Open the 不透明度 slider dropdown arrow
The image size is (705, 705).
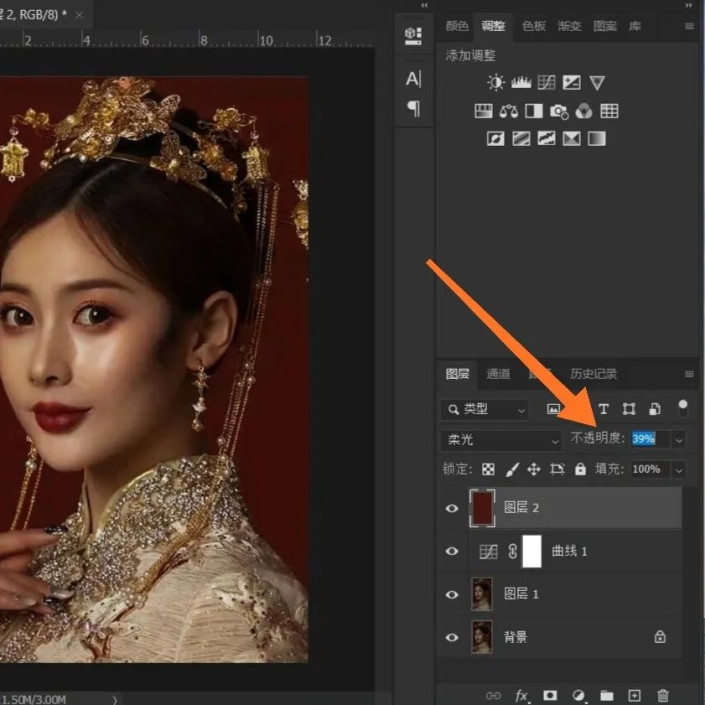click(x=679, y=440)
